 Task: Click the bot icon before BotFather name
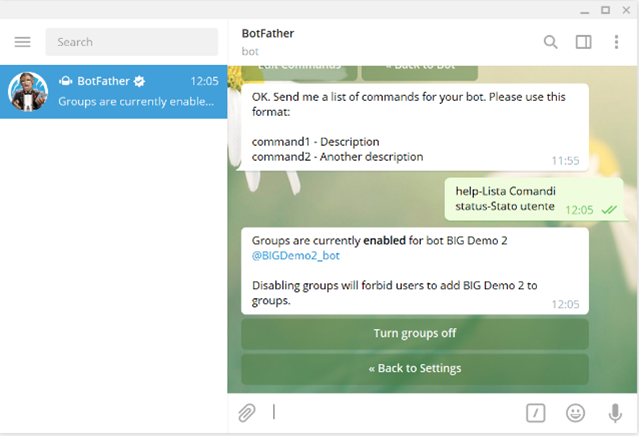tap(66, 81)
